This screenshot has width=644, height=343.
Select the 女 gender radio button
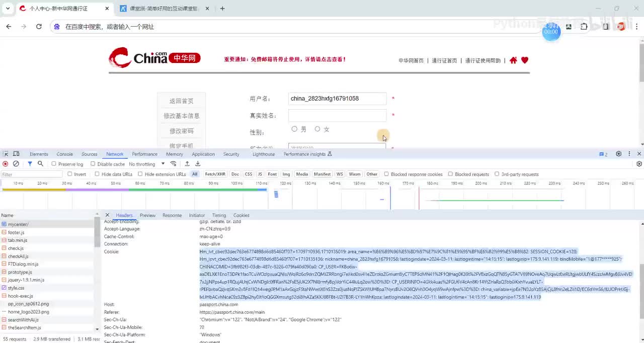point(317,129)
